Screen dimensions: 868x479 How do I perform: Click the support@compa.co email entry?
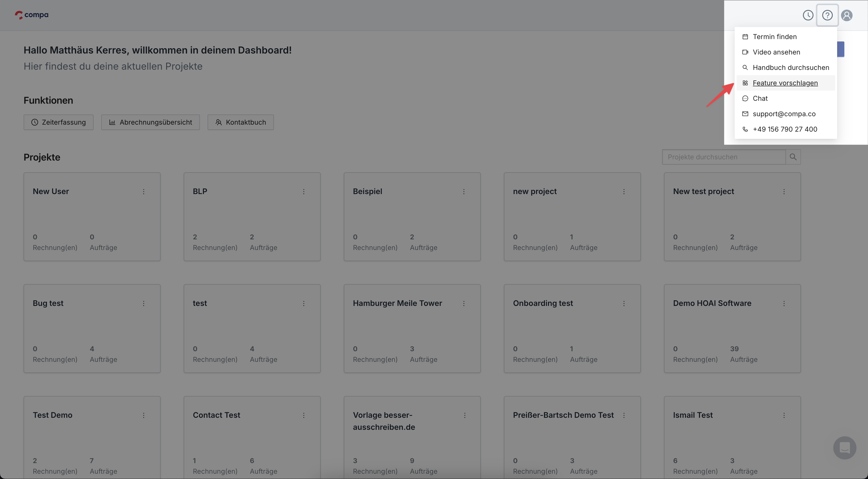pos(784,114)
